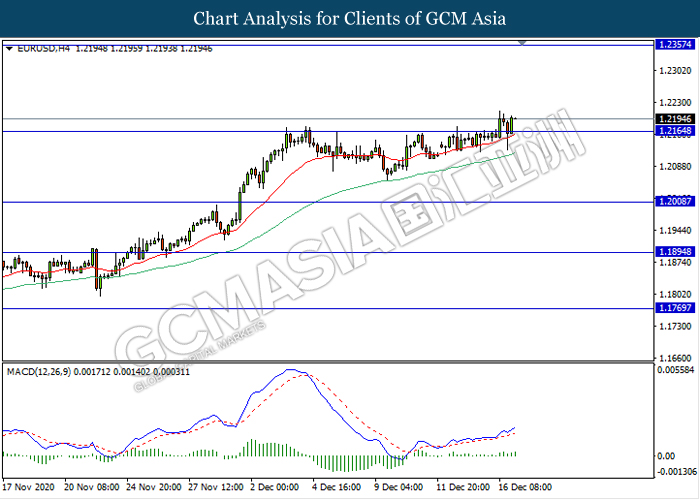
Task: Select the 1.17697 horizontal line label
Action: (x=675, y=308)
